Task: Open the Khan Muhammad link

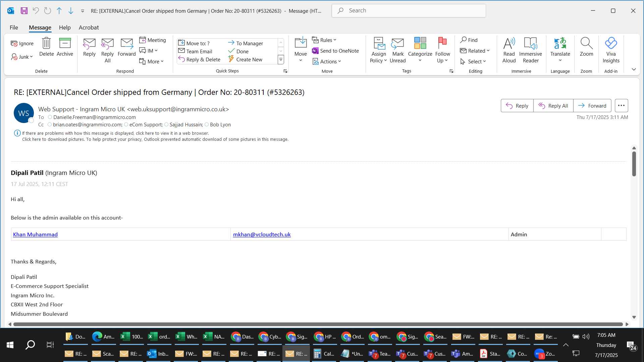Action: click(35, 234)
